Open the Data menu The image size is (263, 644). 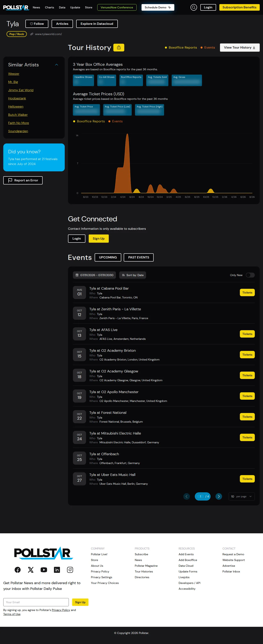click(62, 8)
